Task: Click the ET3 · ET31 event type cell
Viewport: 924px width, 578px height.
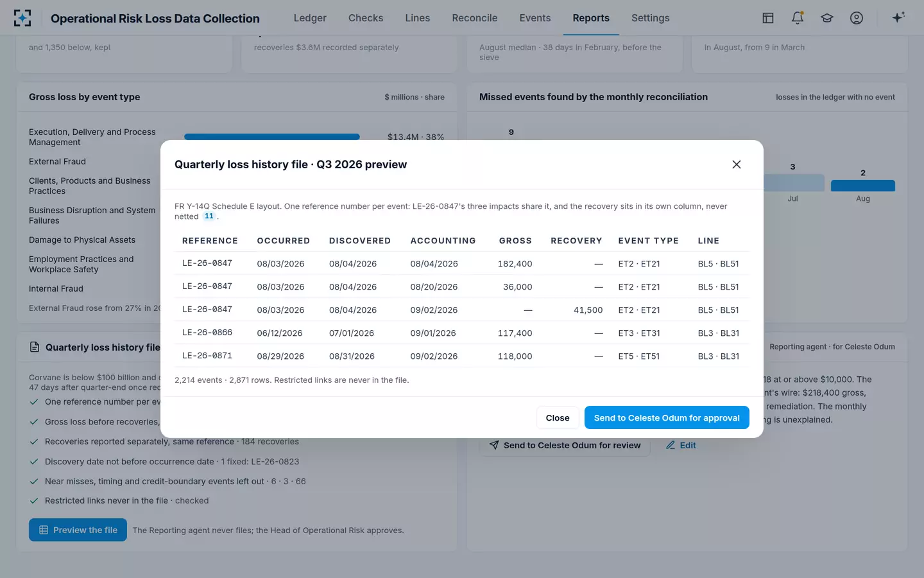Action: (x=639, y=333)
